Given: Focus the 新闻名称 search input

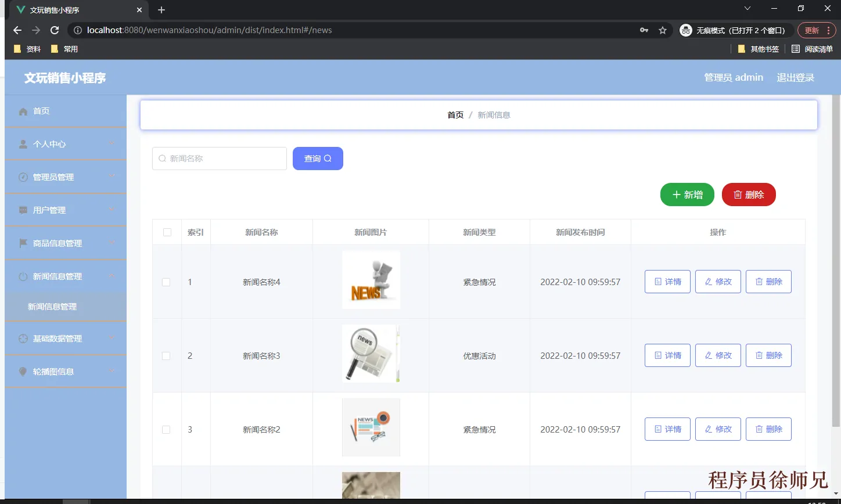Looking at the screenshot, I should [220, 159].
